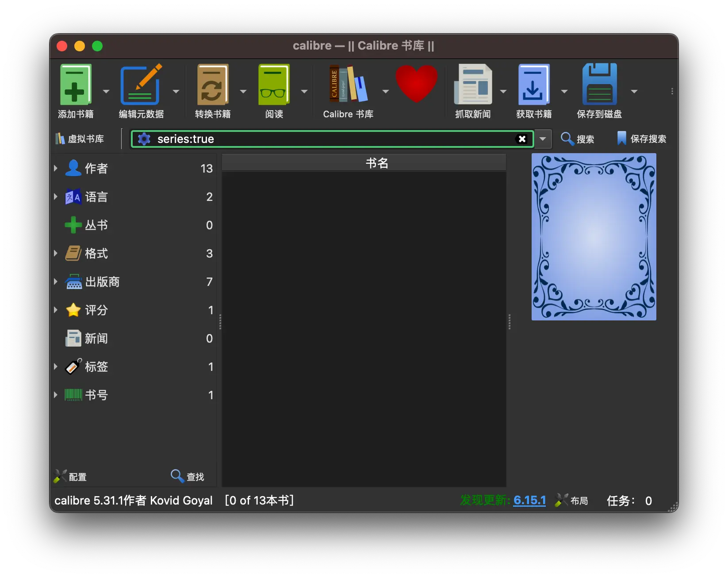Select the 新闻 news category icon
Image resolution: width=728 pixels, height=578 pixels.
[x=73, y=338]
